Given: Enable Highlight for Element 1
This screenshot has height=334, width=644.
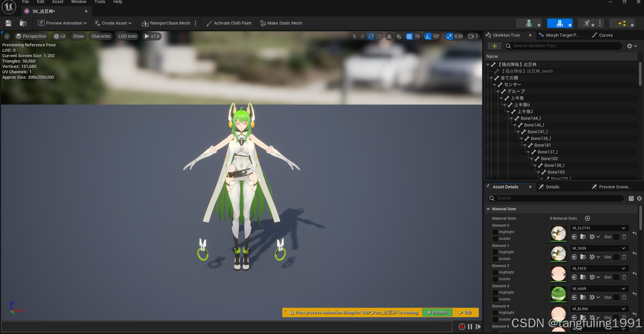Looking at the screenshot, I should click(x=495, y=252).
